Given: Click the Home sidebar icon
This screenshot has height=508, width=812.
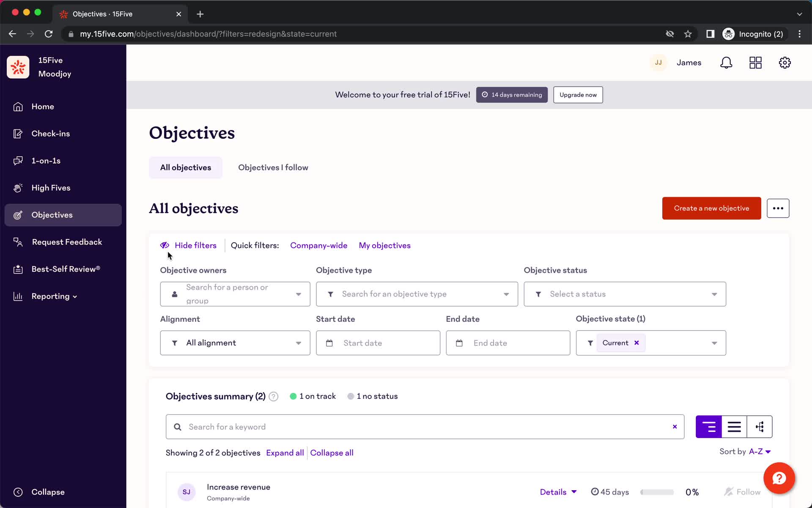Looking at the screenshot, I should [x=17, y=107].
